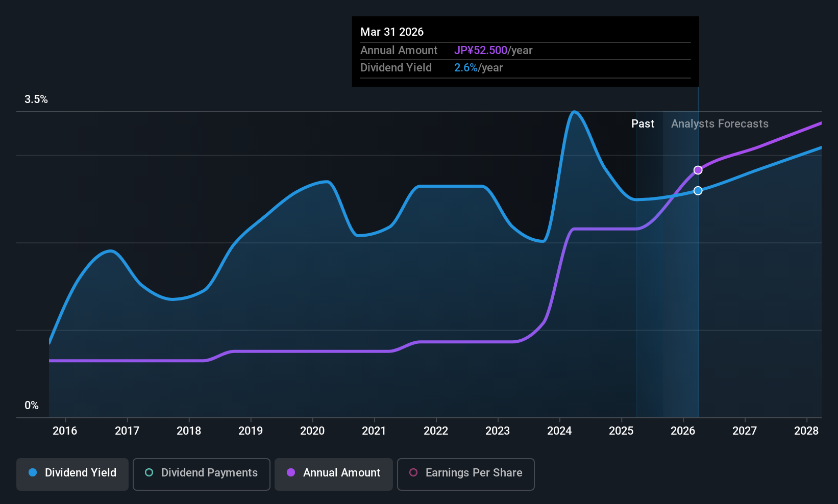
Task: Click the 2023 x-axis label
Action: [498, 431]
